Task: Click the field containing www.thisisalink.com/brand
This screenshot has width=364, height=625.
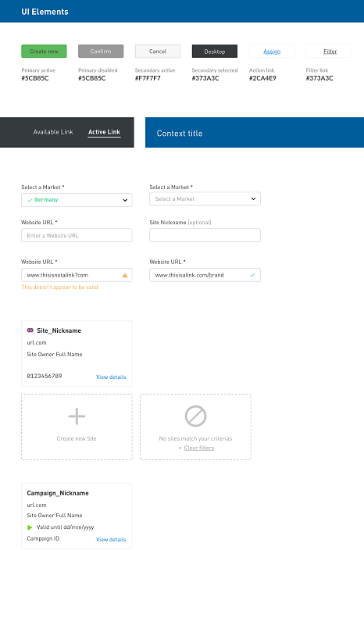Action: pyautogui.click(x=205, y=275)
